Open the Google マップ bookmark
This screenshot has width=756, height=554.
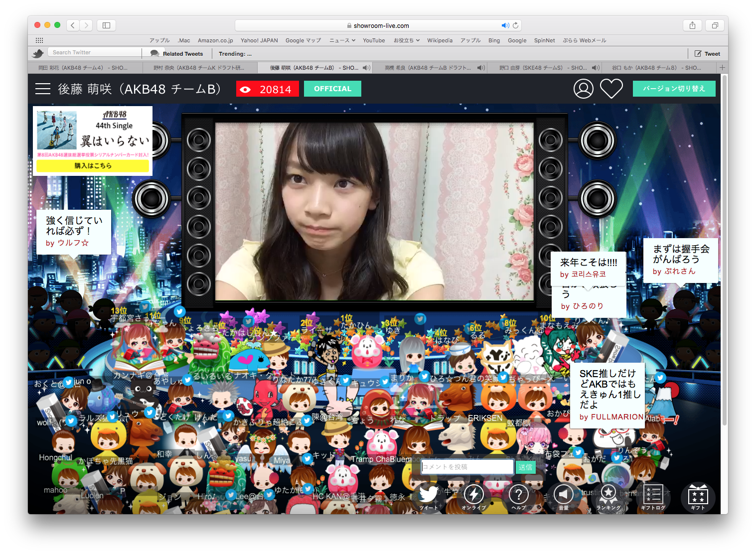(x=303, y=40)
